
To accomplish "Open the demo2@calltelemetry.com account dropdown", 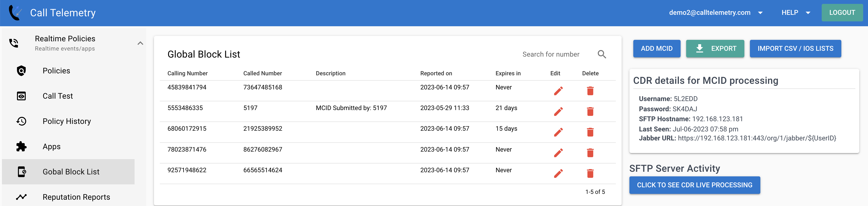I will pyautogui.click(x=716, y=13).
